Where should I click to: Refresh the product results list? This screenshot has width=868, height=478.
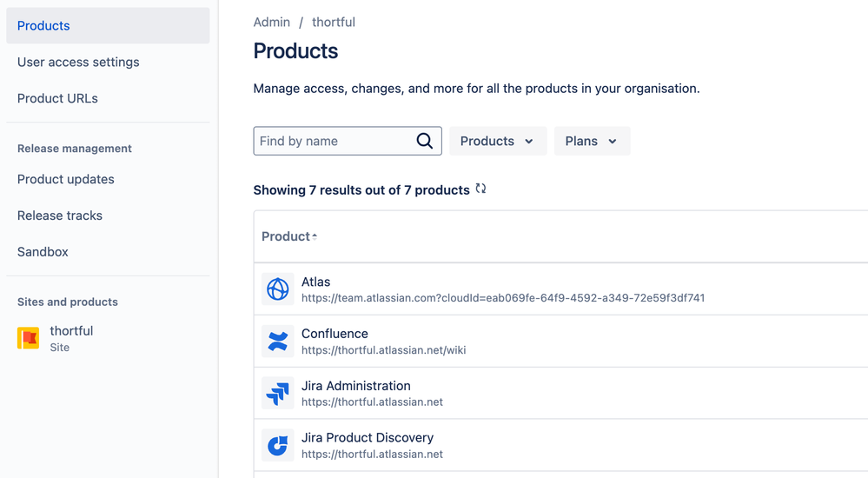480,189
